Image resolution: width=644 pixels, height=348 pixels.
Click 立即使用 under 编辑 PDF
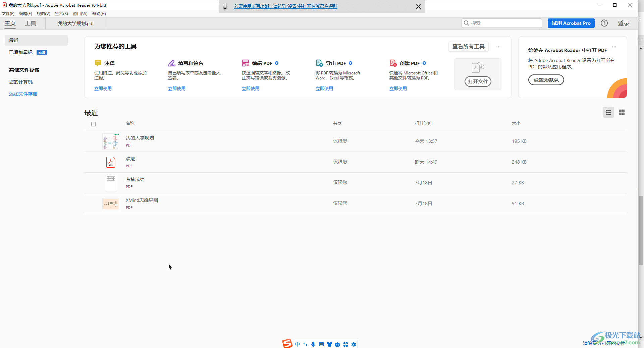(x=251, y=89)
